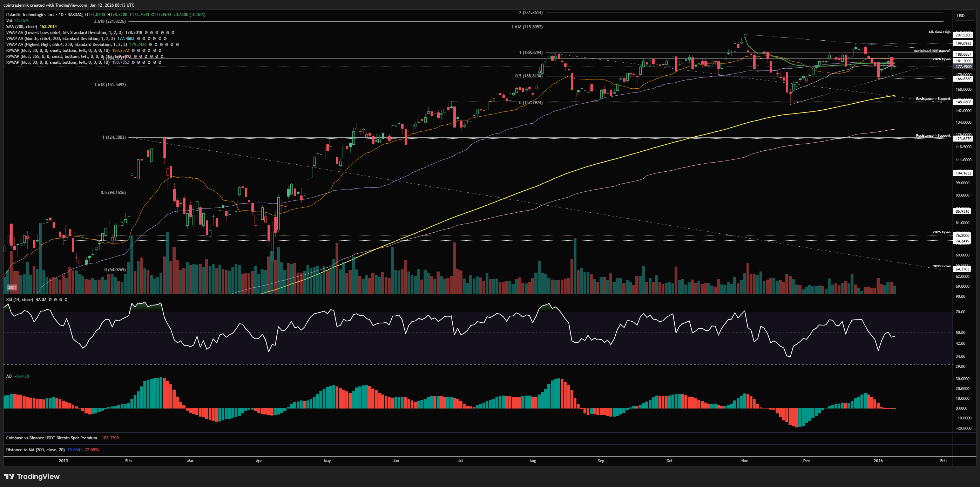
Task: Click the All-Time High 207.5200 price label
Action: [964, 35]
